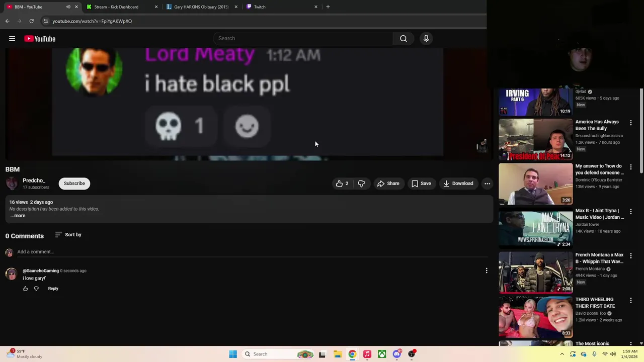Expand the description with ...more
Image resolution: width=644 pixels, height=362 pixels.
pos(18,216)
